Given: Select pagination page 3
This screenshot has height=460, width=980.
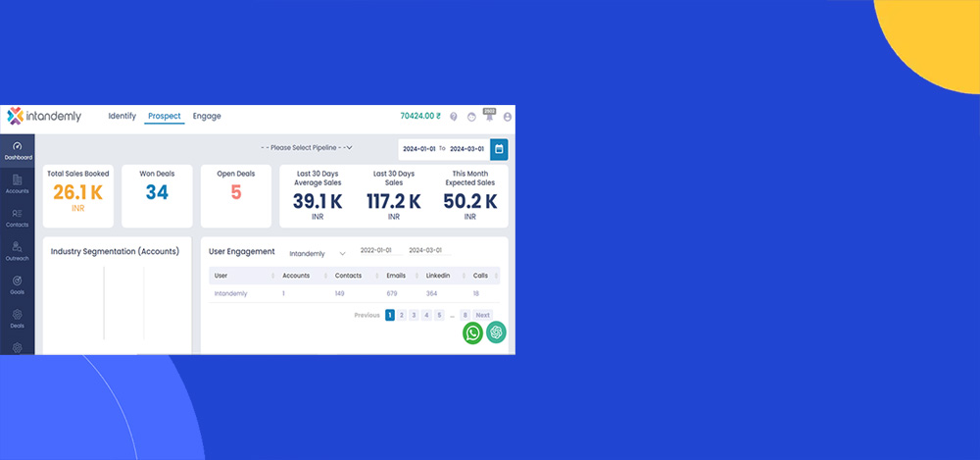Looking at the screenshot, I should [414, 315].
